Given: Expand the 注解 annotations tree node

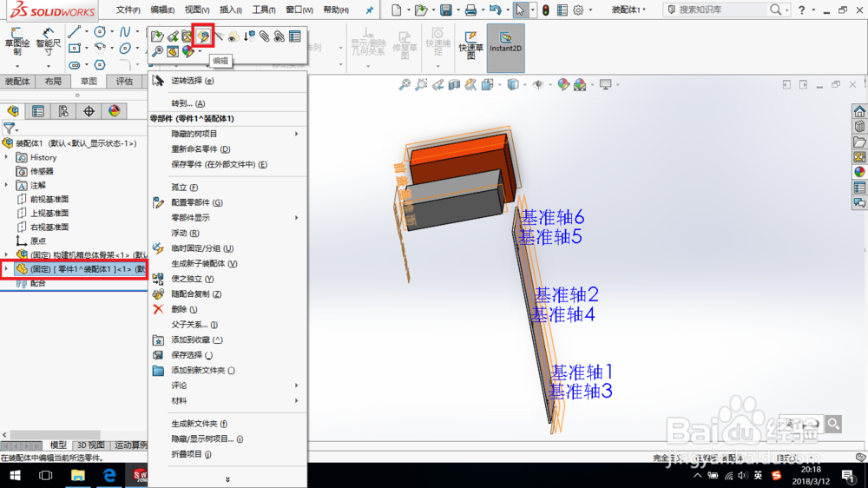Looking at the screenshot, I should point(7,185).
